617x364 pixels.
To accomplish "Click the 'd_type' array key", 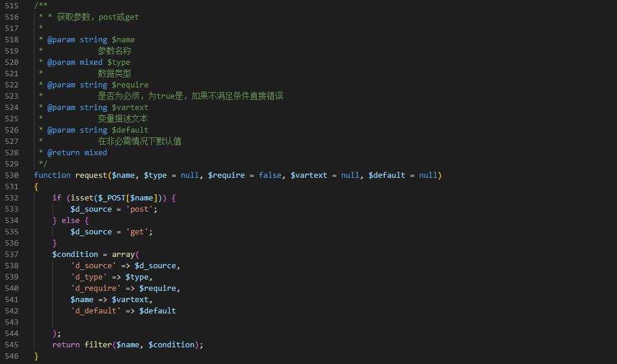I will (89, 277).
